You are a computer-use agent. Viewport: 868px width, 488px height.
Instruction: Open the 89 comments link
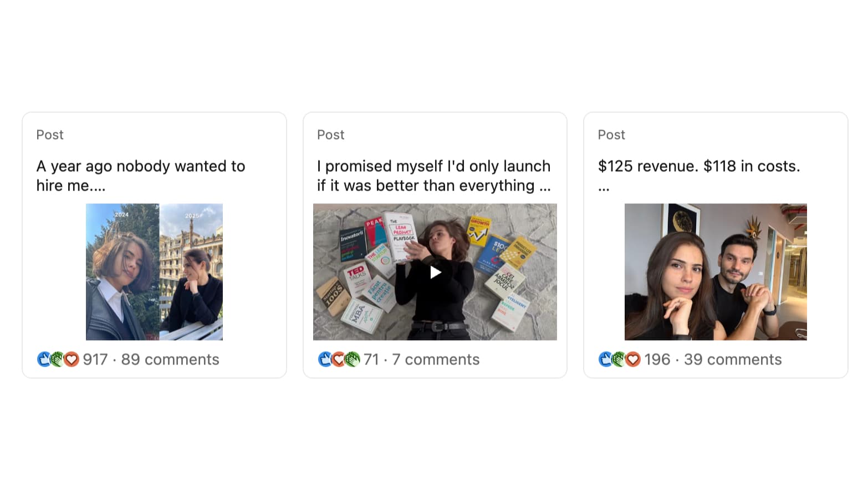click(x=170, y=359)
